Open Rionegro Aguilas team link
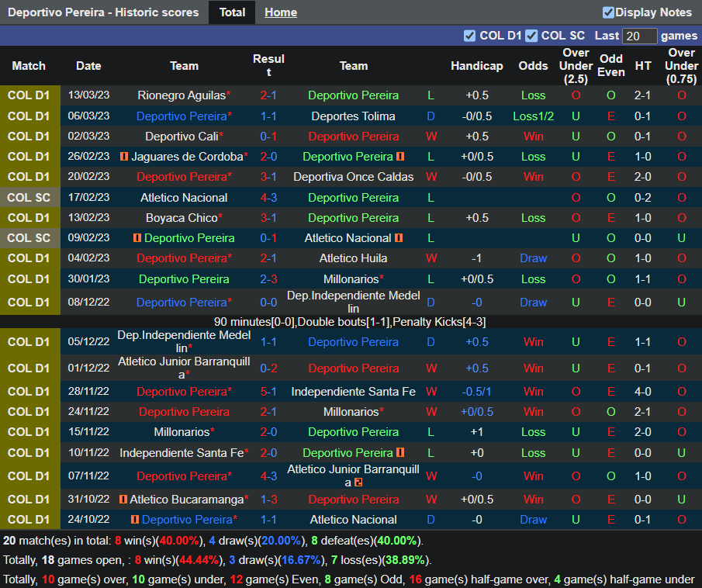Image resolution: width=702 pixels, height=588 pixels. coord(182,95)
